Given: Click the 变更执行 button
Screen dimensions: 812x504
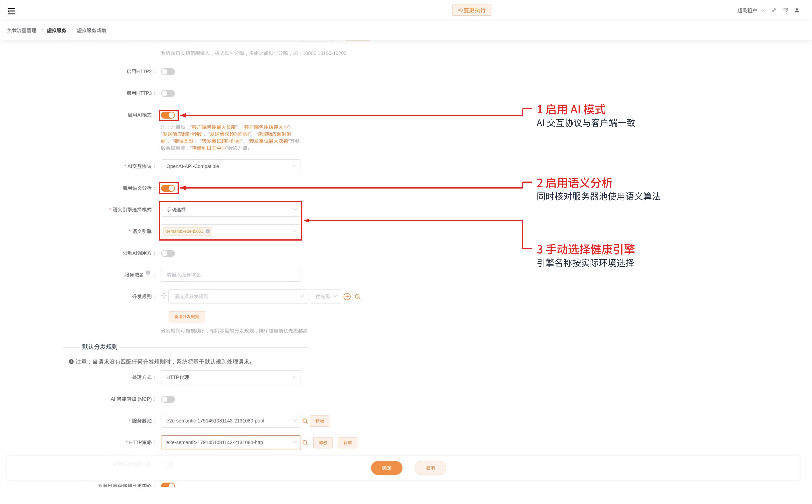Looking at the screenshot, I should pos(471,10).
